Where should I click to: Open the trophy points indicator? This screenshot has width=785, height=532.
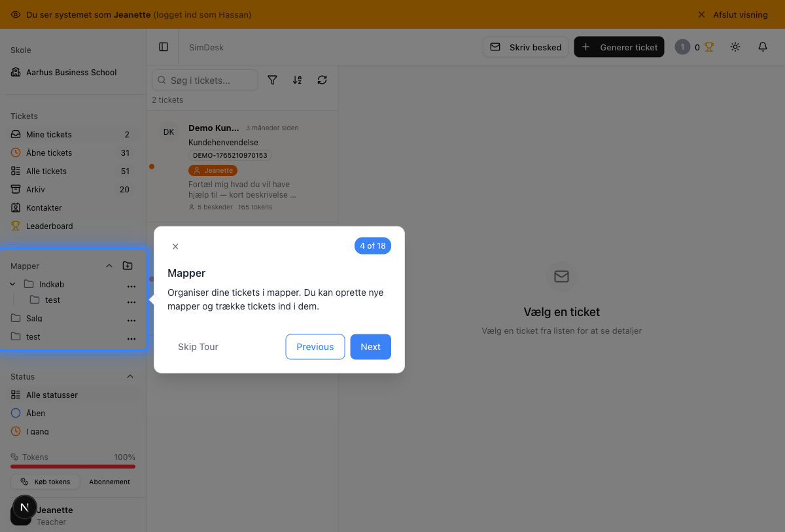tap(708, 47)
